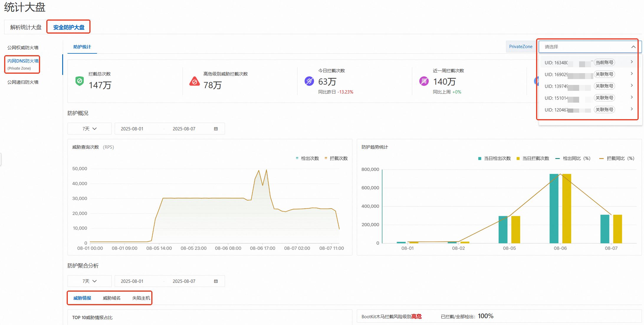Click the red high-risk threat triangle icon
Screen dimensions: 644x325
pos(194,81)
